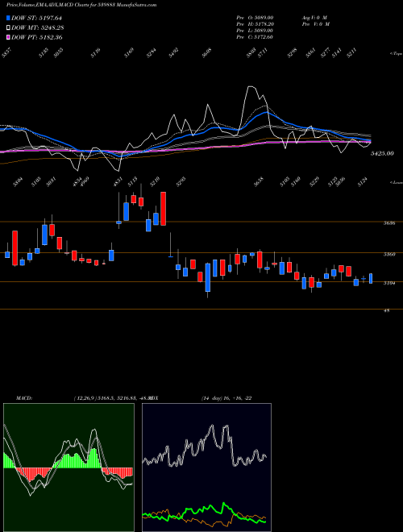Click the 'Pre L' previous low value
The height and width of the screenshot is (532, 403).
point(255,31)
